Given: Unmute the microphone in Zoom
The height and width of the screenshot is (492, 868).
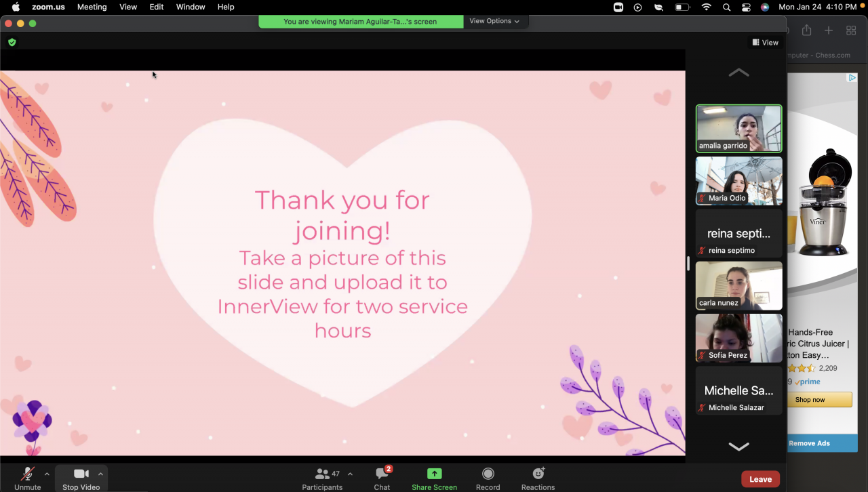Looking at the screenshot, I should click(x=28, y=478).
